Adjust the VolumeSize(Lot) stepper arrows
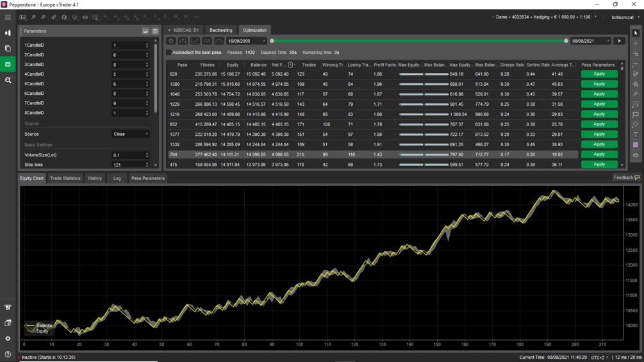 pyautogui.click(x=147, y=155)
